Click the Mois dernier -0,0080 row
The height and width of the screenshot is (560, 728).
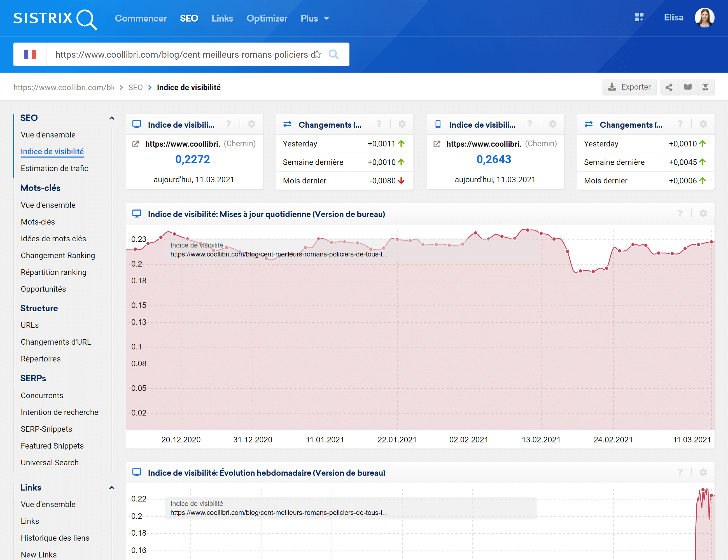pos(344,181)
